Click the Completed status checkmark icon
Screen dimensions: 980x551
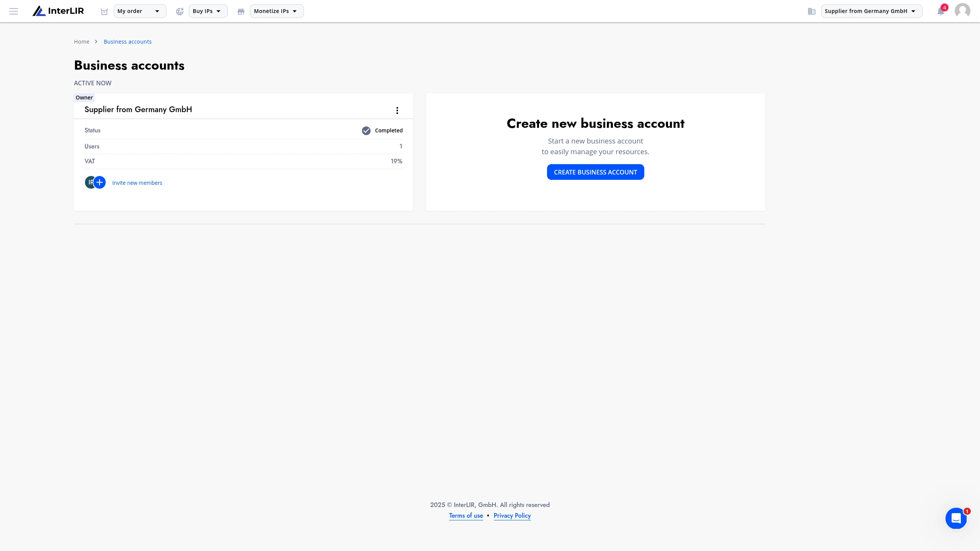(366, 131)
